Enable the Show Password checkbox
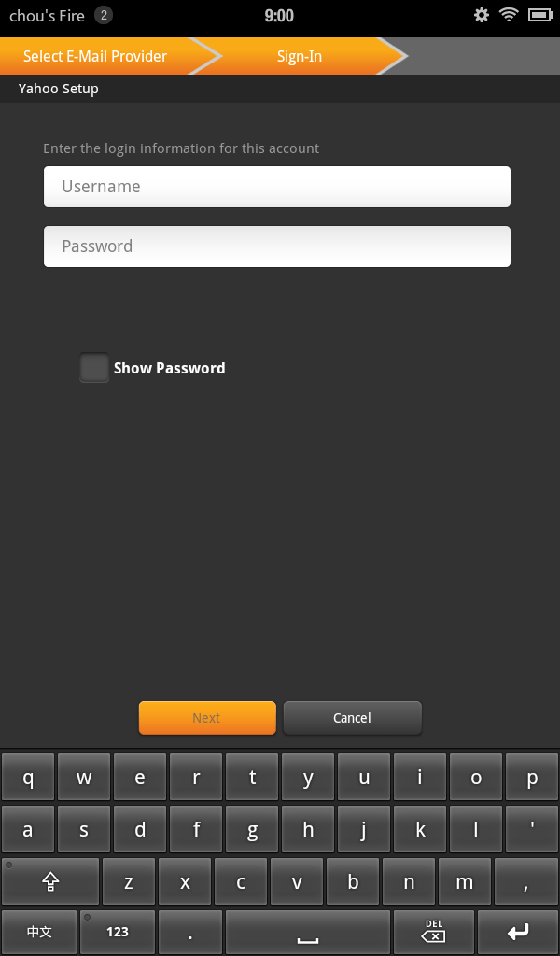 94,368
